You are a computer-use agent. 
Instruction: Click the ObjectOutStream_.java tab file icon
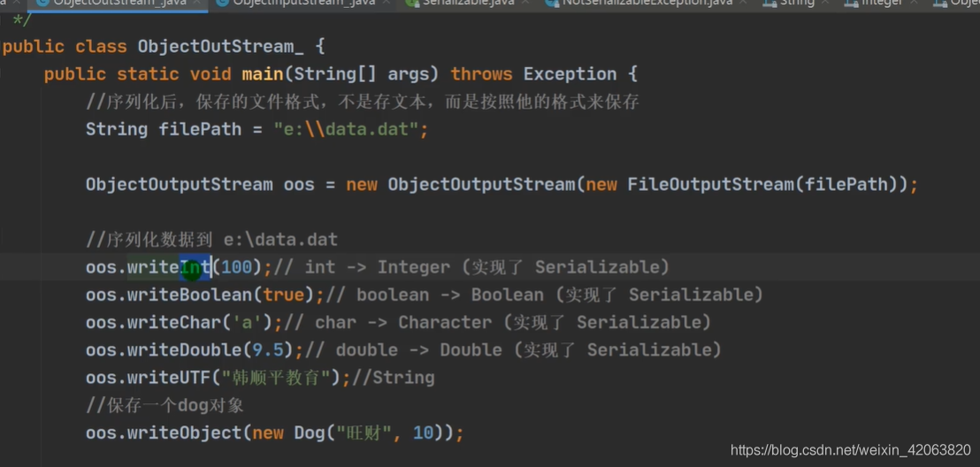pyautogui.click(x=43, y=3)
